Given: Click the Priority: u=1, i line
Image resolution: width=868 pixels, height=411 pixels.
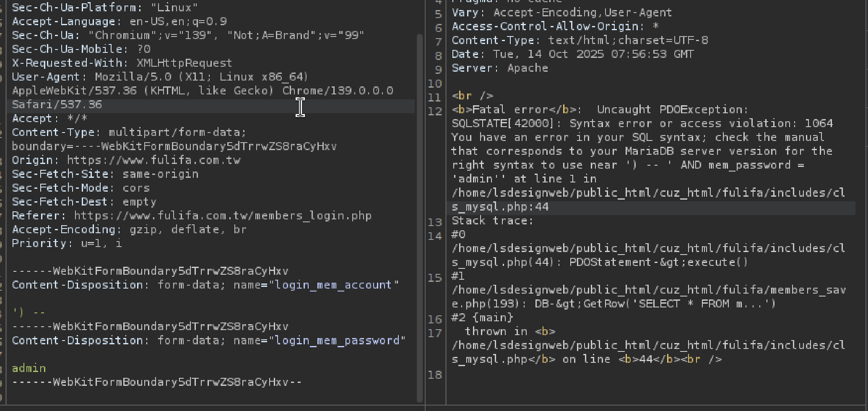Looking at the screenshot, I should pos(67,243).
